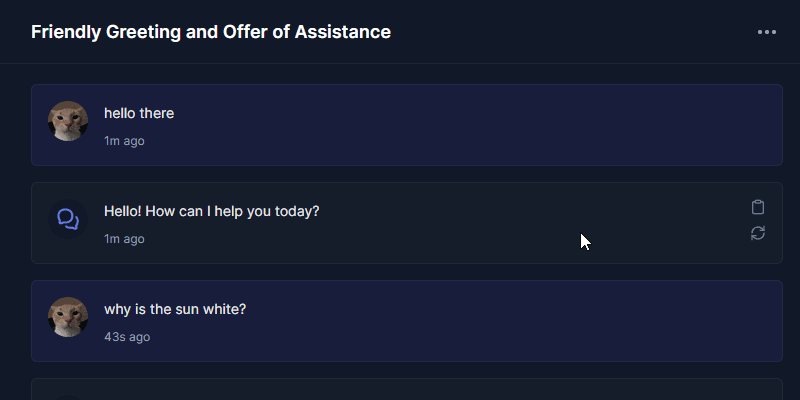Select the empty area of the first user message card
800x400 pixels.
point(459,125)
